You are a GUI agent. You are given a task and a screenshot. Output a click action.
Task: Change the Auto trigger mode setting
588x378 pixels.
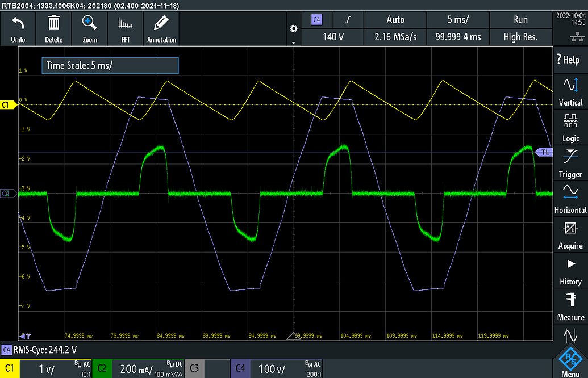395,20
